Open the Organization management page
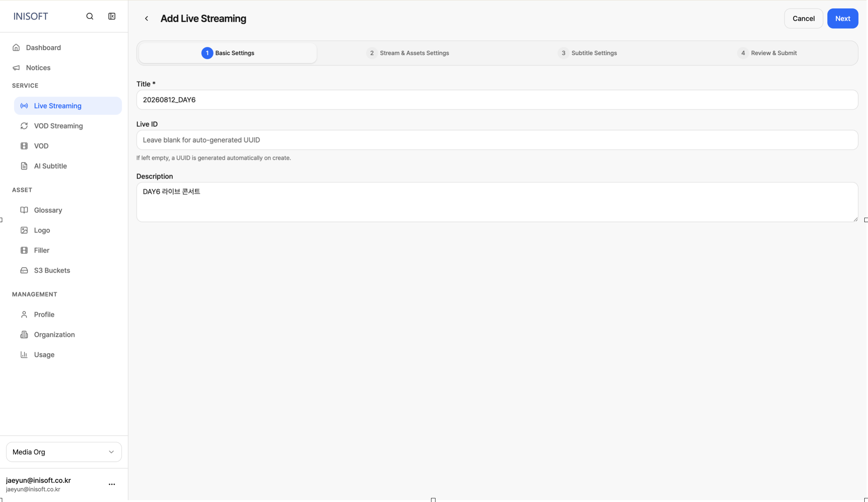The image size is (868, 502). [x=54, y=334]
